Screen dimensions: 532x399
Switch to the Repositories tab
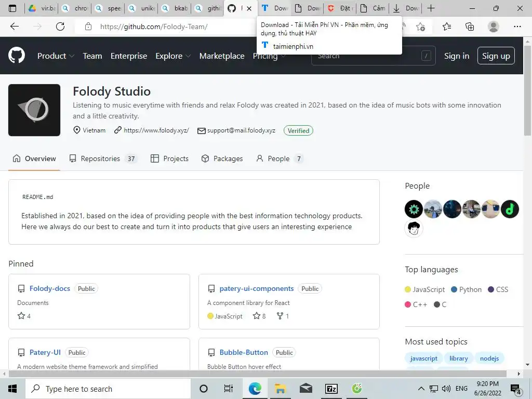click(103, 158)
